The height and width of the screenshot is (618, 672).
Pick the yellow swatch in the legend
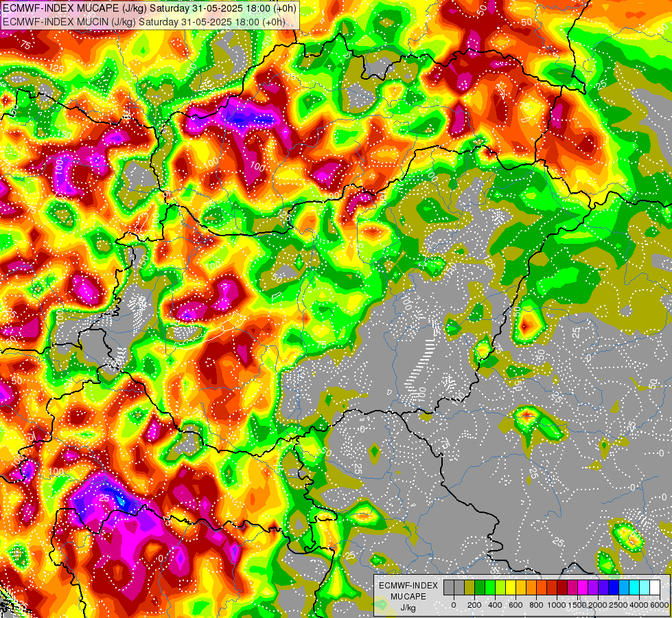pyautogui.click(x=511, y=588)
